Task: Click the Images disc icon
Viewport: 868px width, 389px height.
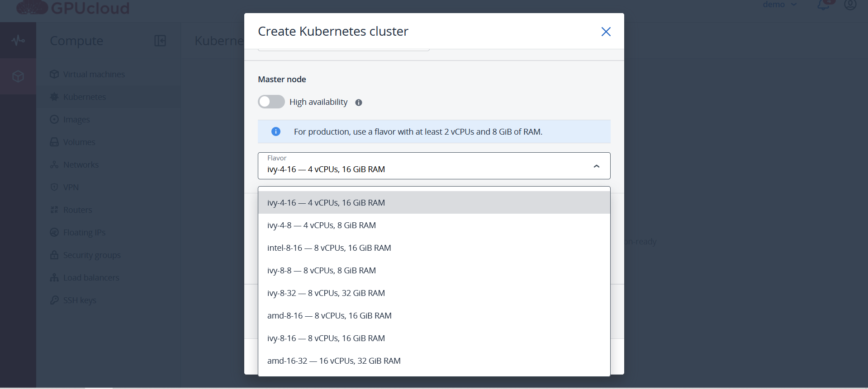Action: [x=54, y=119]
